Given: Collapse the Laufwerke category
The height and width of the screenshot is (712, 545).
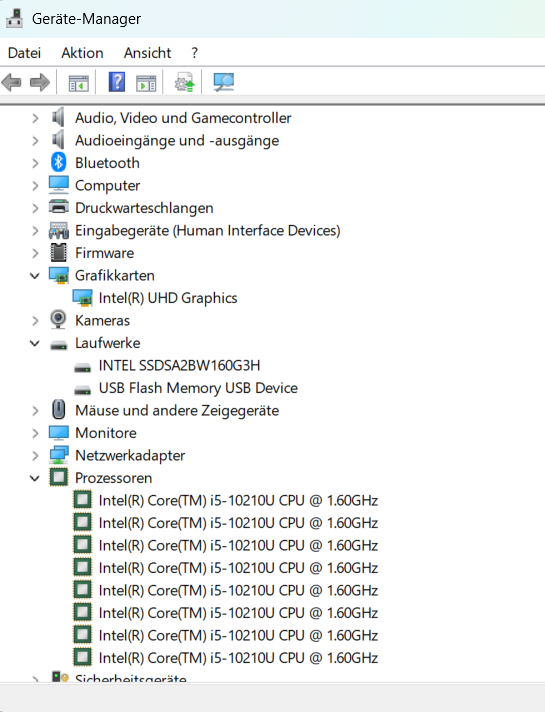Looking at the screenshot, I should click(35, 343).
